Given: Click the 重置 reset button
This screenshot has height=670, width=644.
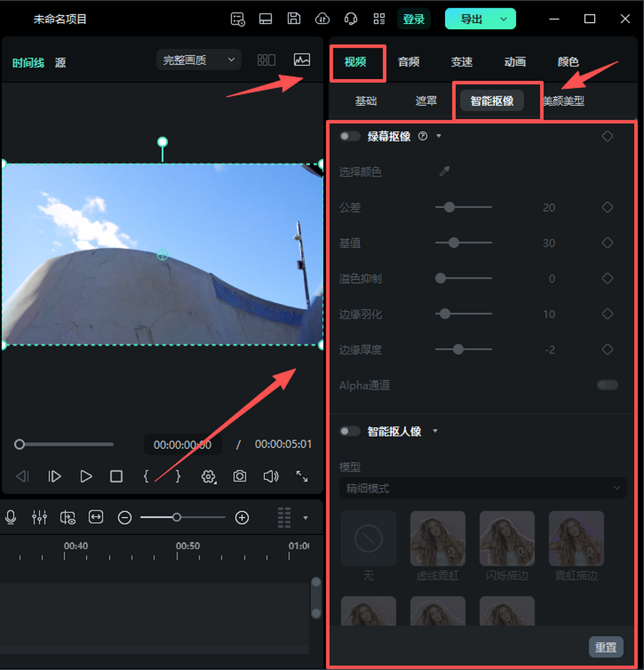Looking at the screenshot, I should (x=605, y=646).
